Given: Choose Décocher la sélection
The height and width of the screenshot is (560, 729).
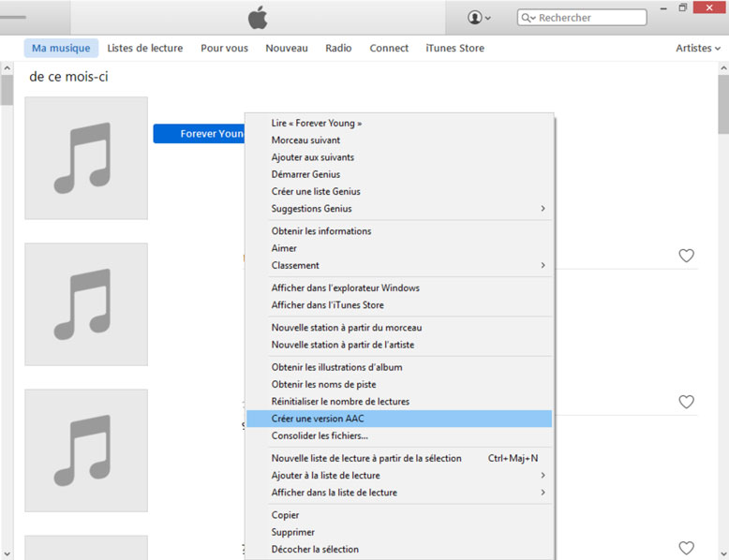Looking at the screenshot, I should [399, 550].
